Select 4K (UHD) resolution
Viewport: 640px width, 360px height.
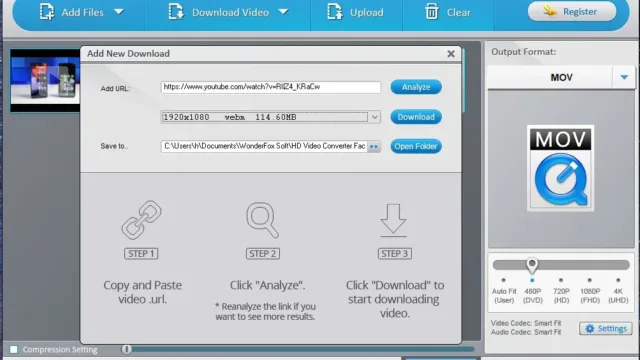[x=618, y=291]
